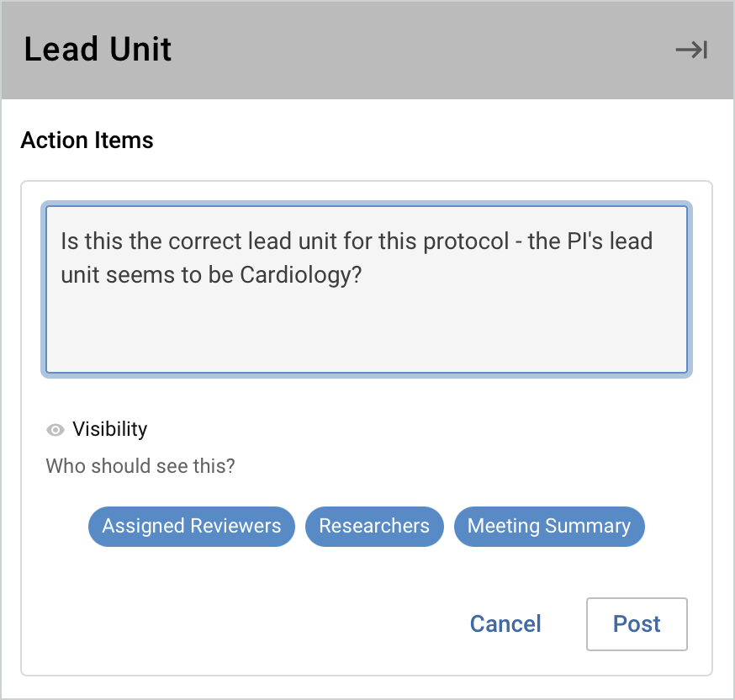Click the "Who should see this?" prompt
Image resolution: width=735 pixels, height=700 pixels.
pos(140,466)
